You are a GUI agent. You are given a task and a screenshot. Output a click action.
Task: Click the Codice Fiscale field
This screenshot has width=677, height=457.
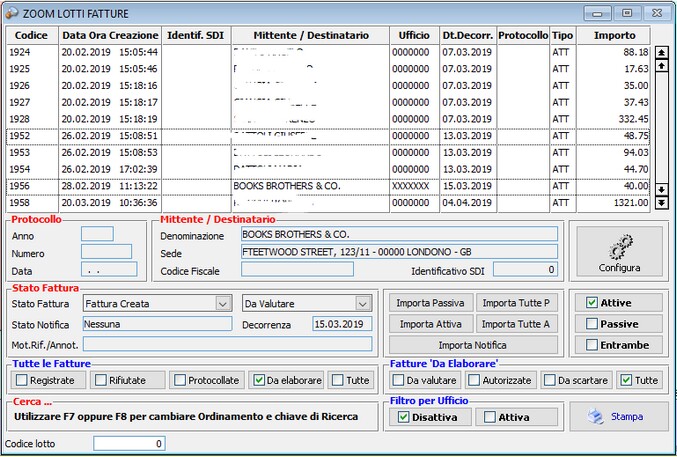coord(297,270)
